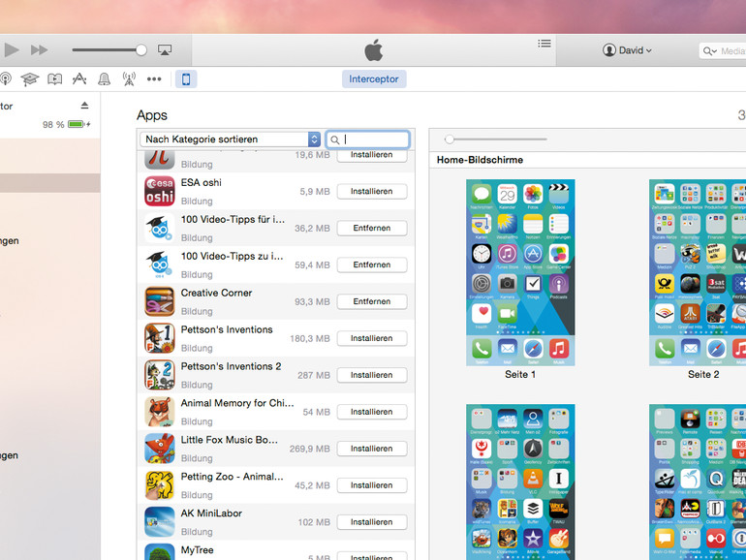Install Petting Zoo - Animal...
This screenshot has width=746, height=560.
372,485
